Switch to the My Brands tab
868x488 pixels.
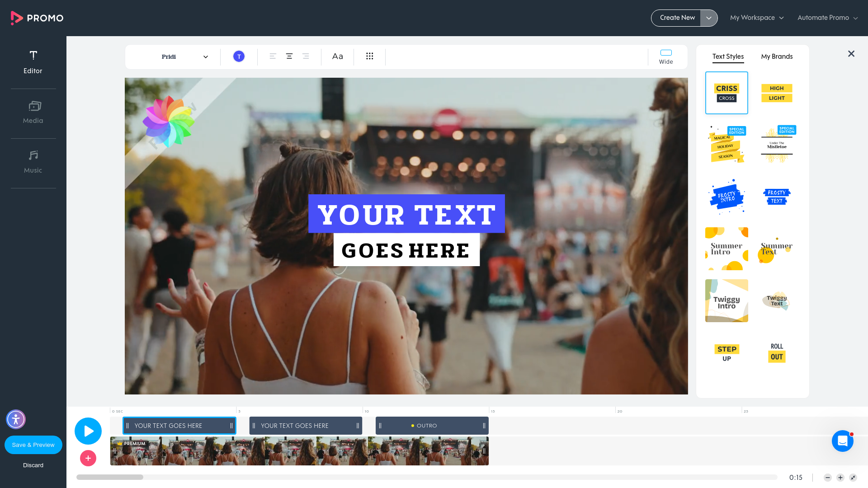777,56
